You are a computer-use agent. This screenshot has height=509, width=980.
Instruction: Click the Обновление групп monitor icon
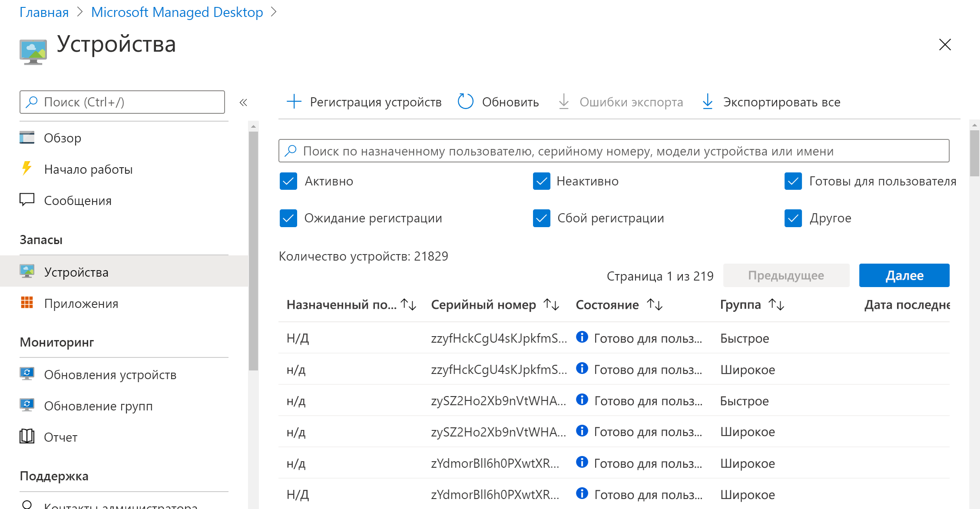(27, 405)
